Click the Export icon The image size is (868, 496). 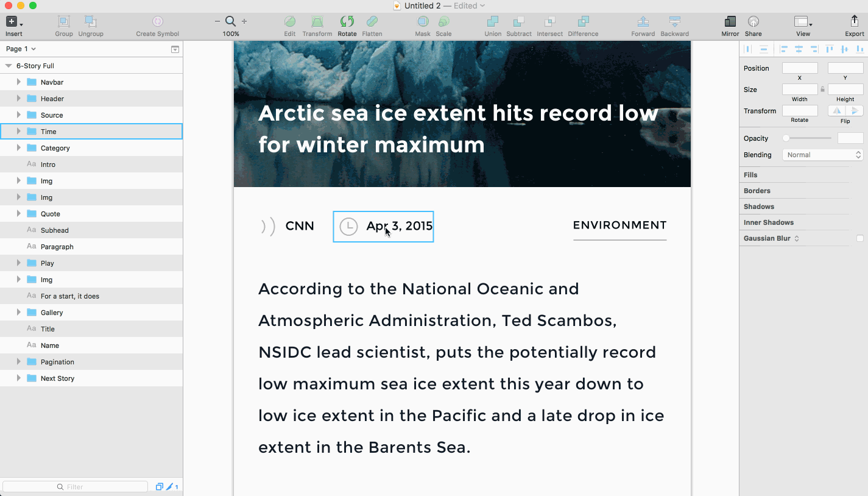point(854,21)
